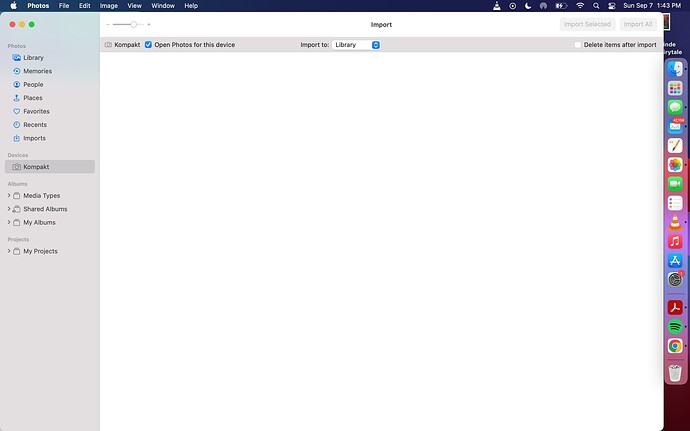Image resolution: width=690 pixels, height=431 pixels.
Task: Select the Shared Albums row
Action: [50, 209]
